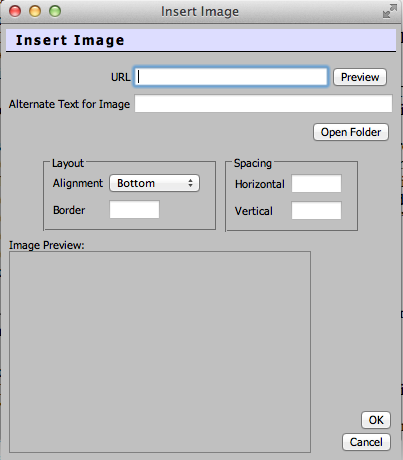Click the Open Folder button
Viewport: 403px width, 460px height.
[351, 132]
